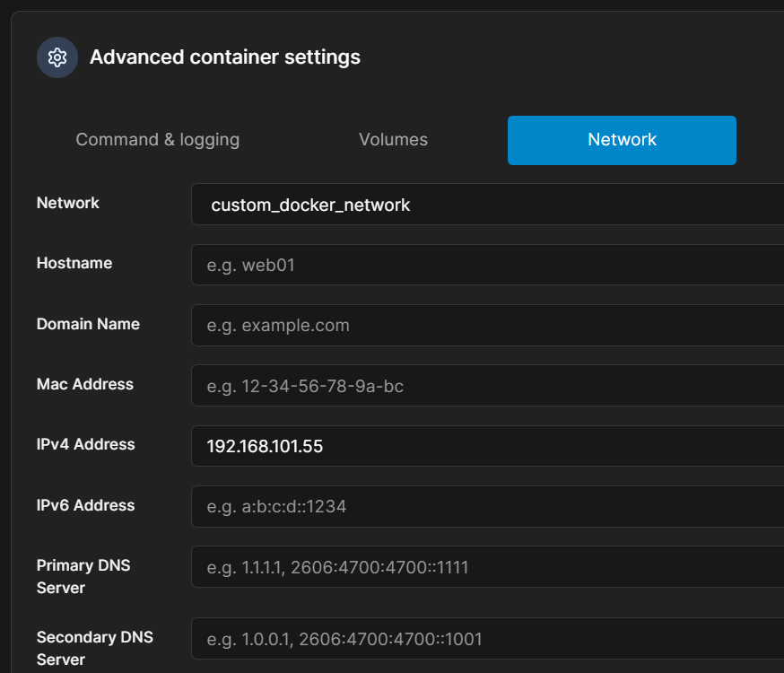Click the Mac Address input field
This screenshot has width=784, height=673.
pyautogui.click(x=487, y=386)
